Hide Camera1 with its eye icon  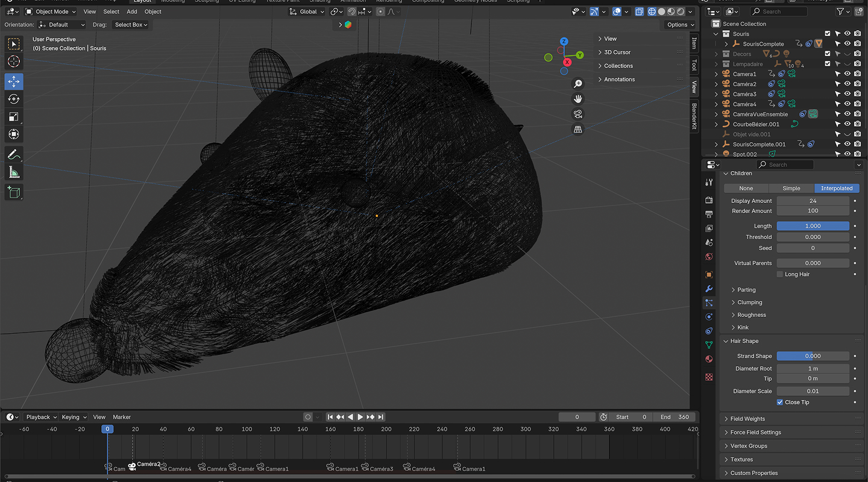[x=847, y=74]
